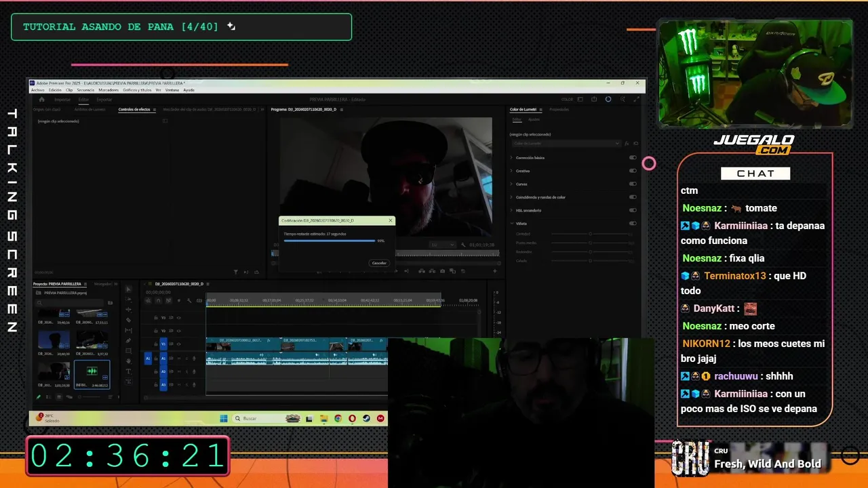The width and height of the screenshot is (868, 488).
Task: Show more source panel tabs chevron
Action: [x=261, y=109]
